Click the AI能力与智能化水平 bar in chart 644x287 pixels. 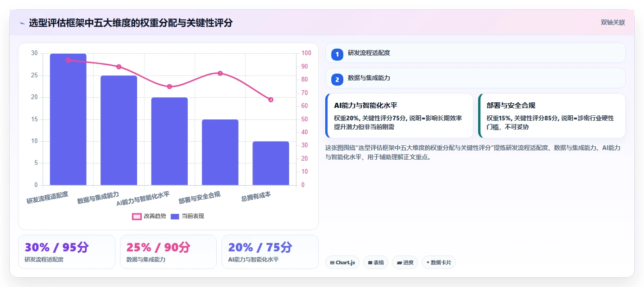pyautogui.click(x=170, y=141)
